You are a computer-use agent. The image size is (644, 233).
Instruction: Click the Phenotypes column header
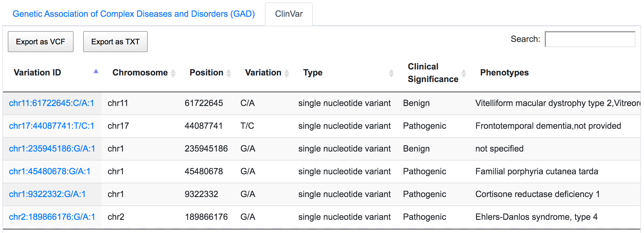[x=504, y=72]
